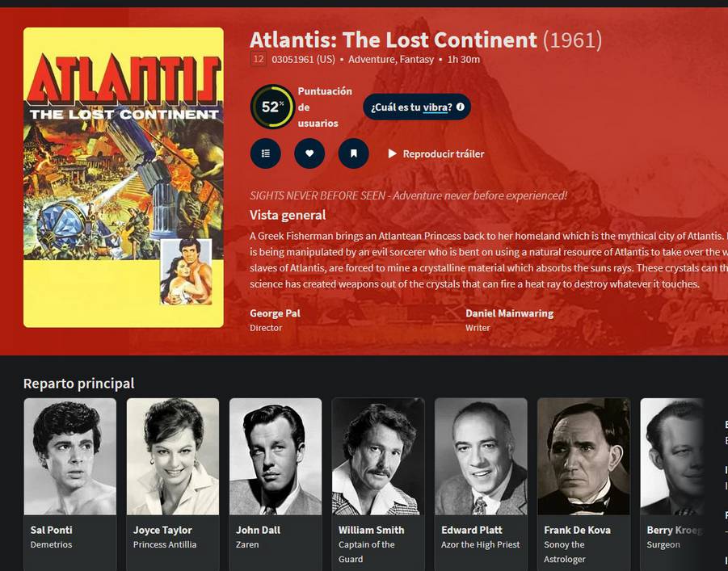
Task: Click Frank De Kova name link
Action: [577, 530]
